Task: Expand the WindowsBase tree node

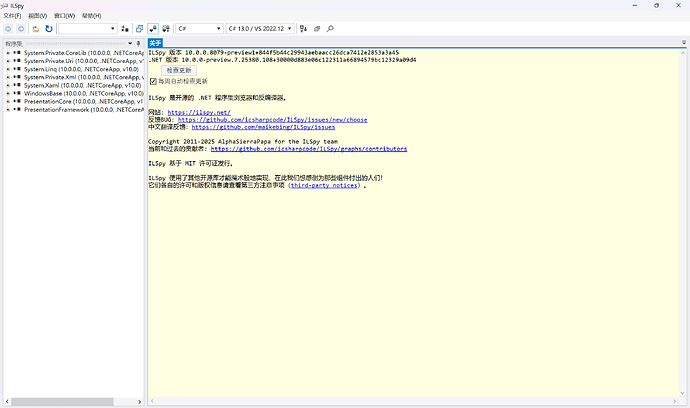Action: pos(8,93)
